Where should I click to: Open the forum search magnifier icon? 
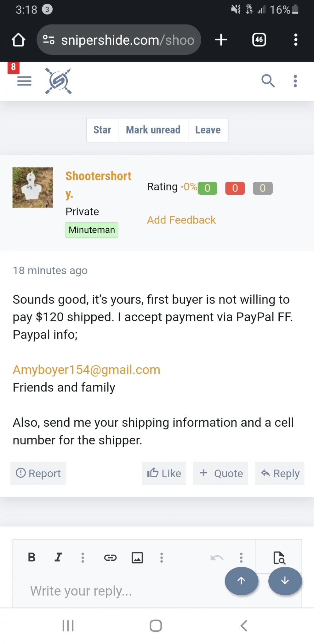point(268,81)
